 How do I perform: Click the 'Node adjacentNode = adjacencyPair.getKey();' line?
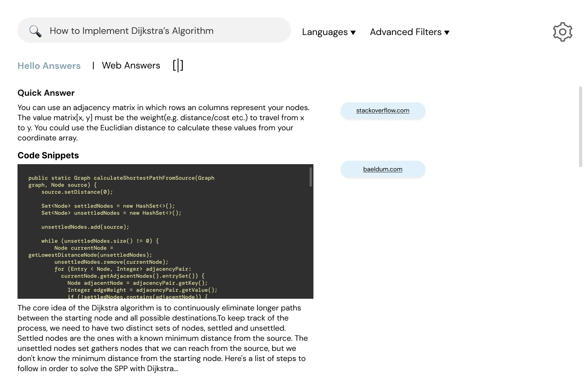pyautogui.click(x=137, y=283)
